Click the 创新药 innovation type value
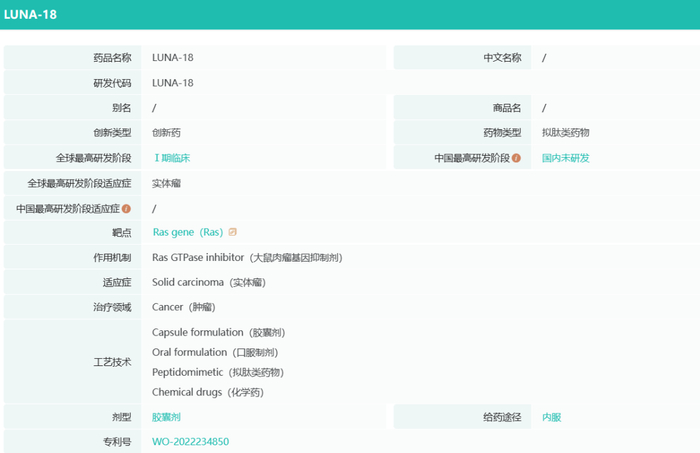This screenshot has width=700, height=453. click(x=167, y=133)
